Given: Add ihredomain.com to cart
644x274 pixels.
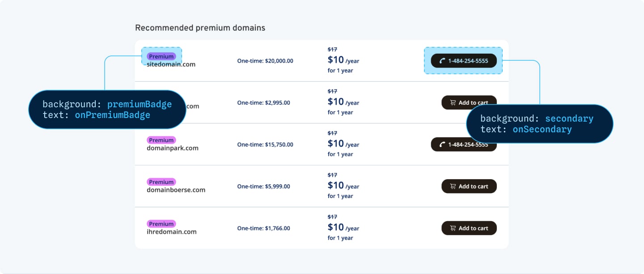Looking at the screenshot, I should point(469,228).
